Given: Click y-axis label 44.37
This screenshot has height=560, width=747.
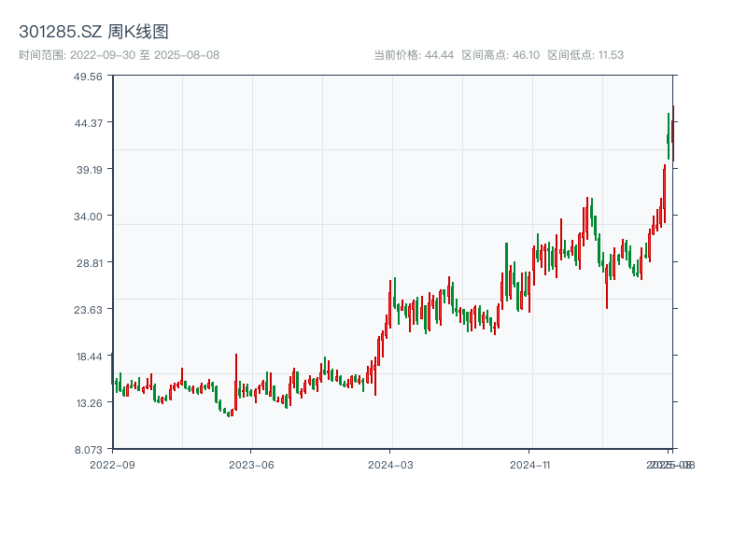Looking at the screenshot, I should 88,123.
